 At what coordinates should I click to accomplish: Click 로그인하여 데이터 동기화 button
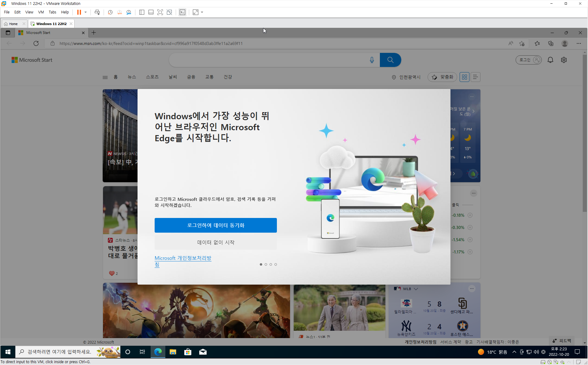(x=215, y=225)
